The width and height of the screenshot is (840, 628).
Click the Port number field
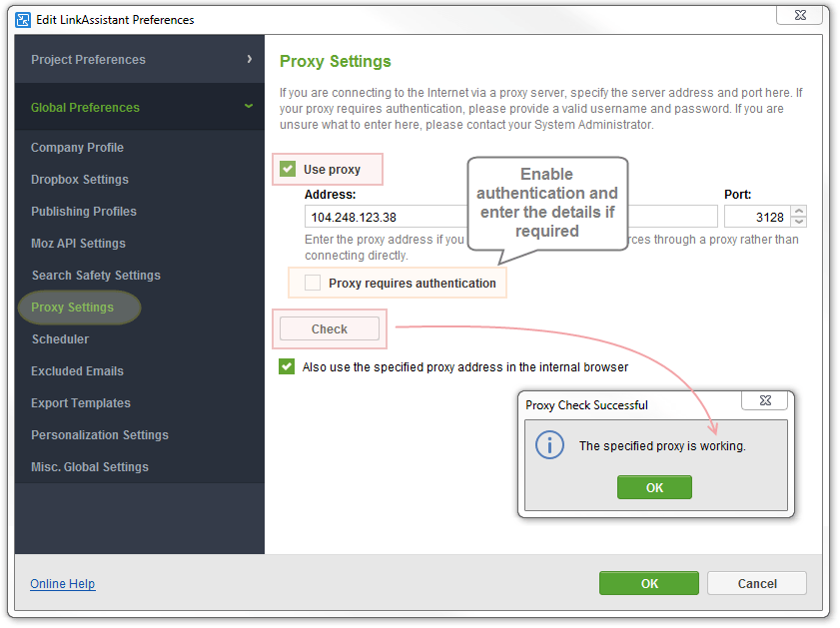point(757,217)
